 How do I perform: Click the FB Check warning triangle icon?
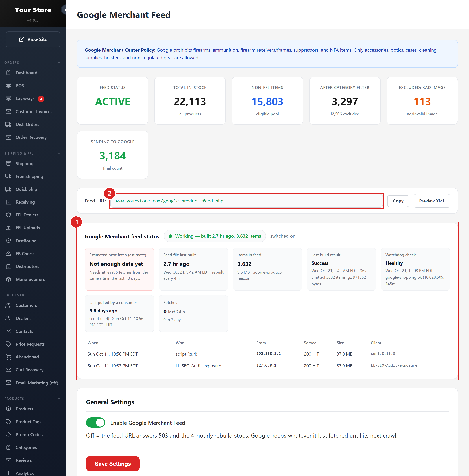tap(8, 254)
